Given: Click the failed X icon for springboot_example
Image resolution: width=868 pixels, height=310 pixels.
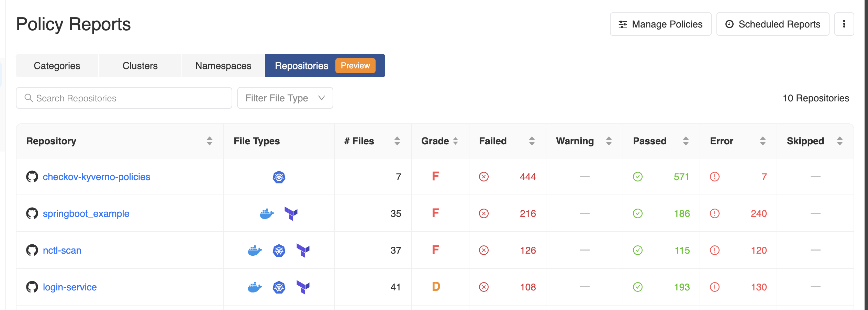Looking at the screenshot, I should [484, 213].
